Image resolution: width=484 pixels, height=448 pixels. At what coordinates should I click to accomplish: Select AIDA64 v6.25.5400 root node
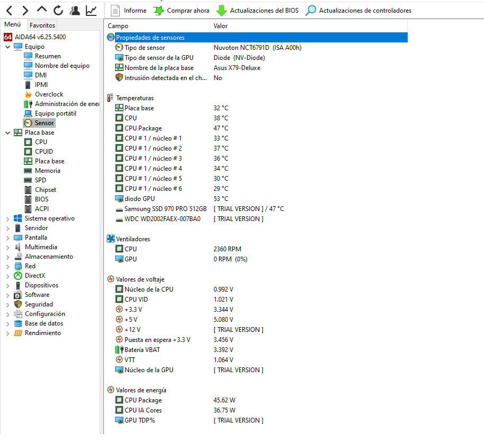[35, 37]
